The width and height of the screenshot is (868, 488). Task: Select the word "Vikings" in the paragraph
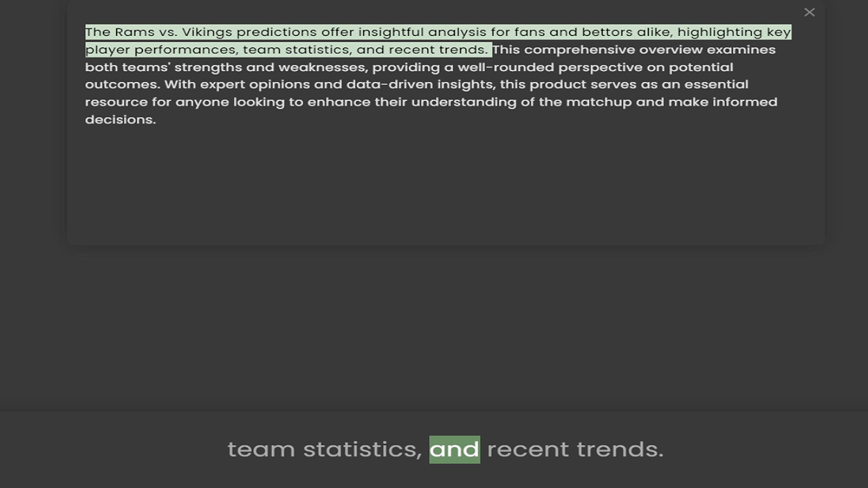[207, 33]
